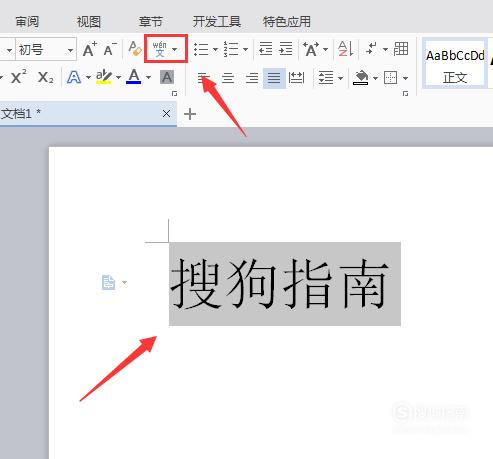Open the text effects dropdown arrow
Image resolution: width=493 pixels, height=459 pixels.
88,78
